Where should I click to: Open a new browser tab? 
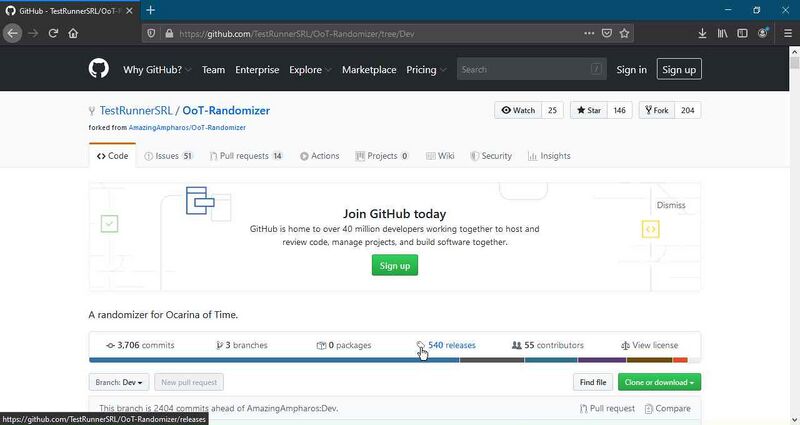tap(151, 10)
